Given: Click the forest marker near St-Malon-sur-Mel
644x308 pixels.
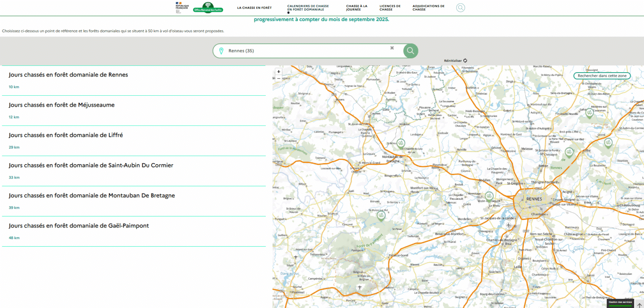Looking at the screenshot, I should click(x=381, y=216).
